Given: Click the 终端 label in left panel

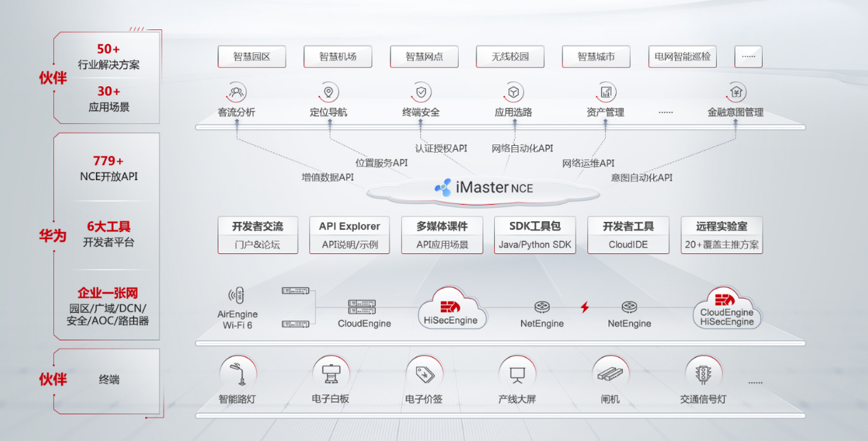Looking at the screenshot, I should click(109, 379).
